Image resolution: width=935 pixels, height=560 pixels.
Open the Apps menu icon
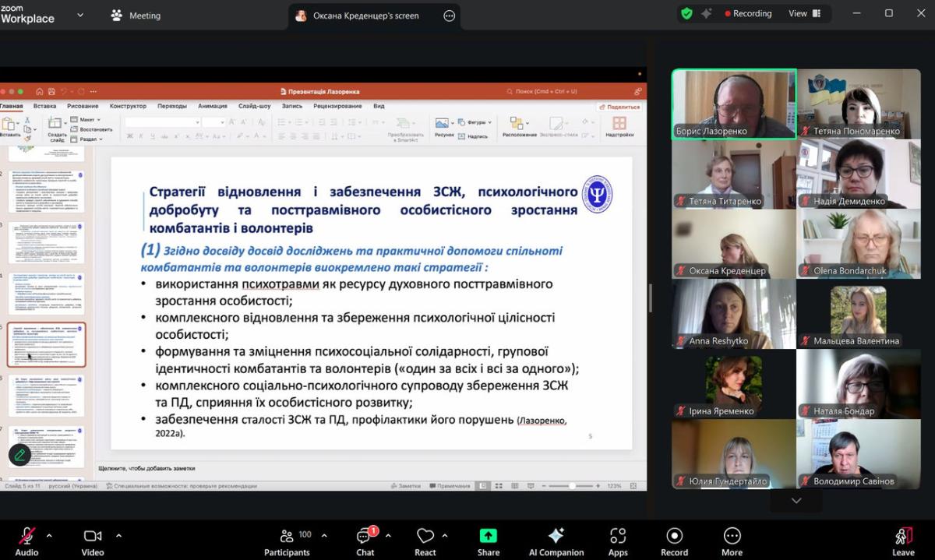[618, 536]
